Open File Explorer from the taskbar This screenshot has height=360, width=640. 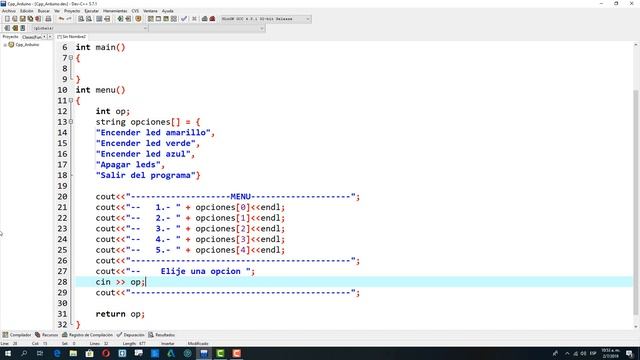tap(73, 353)
